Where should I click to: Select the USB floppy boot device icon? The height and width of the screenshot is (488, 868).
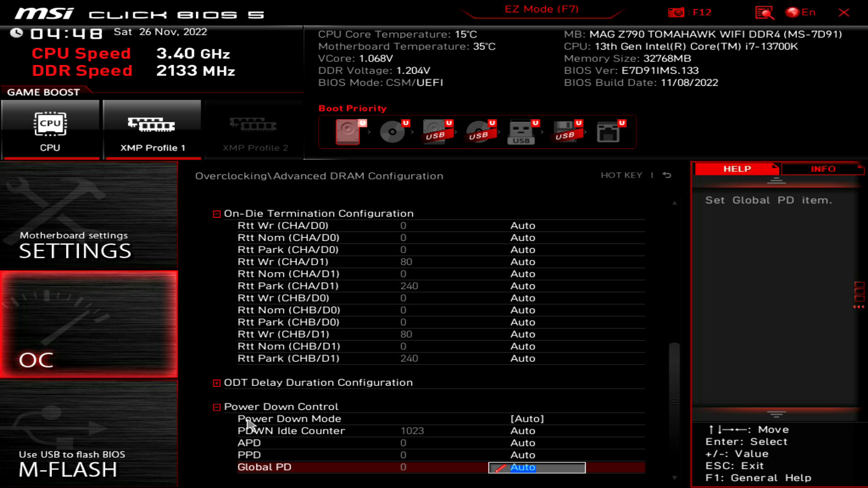point(566,131)
